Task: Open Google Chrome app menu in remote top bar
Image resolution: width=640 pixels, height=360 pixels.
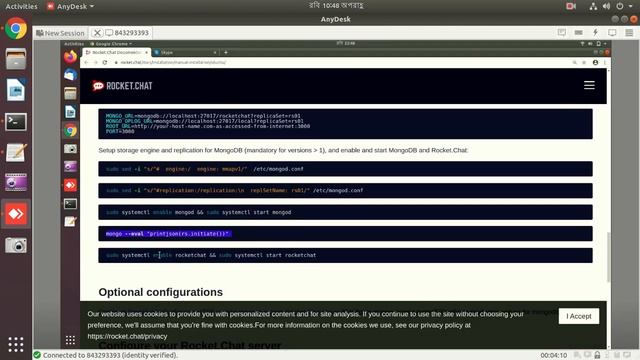Action: [x=111, y=44]
